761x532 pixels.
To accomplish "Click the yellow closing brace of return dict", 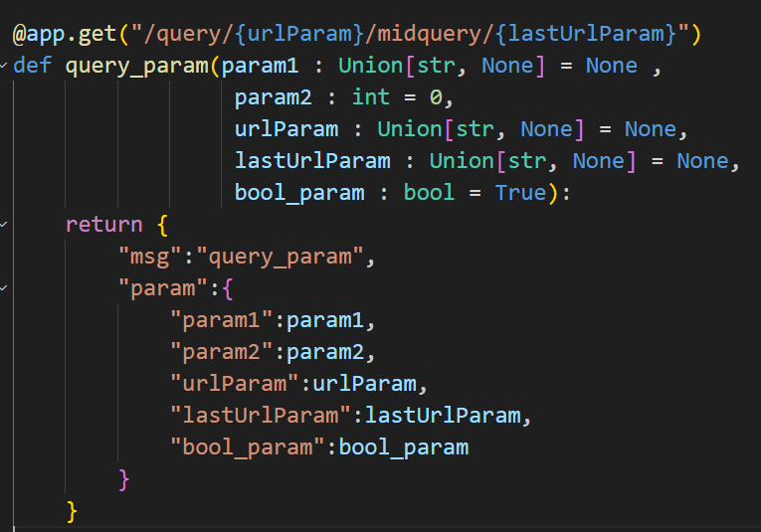I will coord(72,512).
